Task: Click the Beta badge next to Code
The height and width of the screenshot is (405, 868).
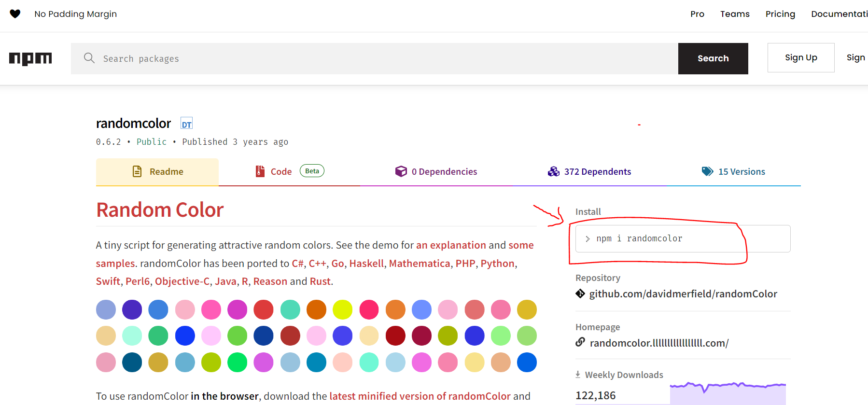Action: click(x=312, y=171)
